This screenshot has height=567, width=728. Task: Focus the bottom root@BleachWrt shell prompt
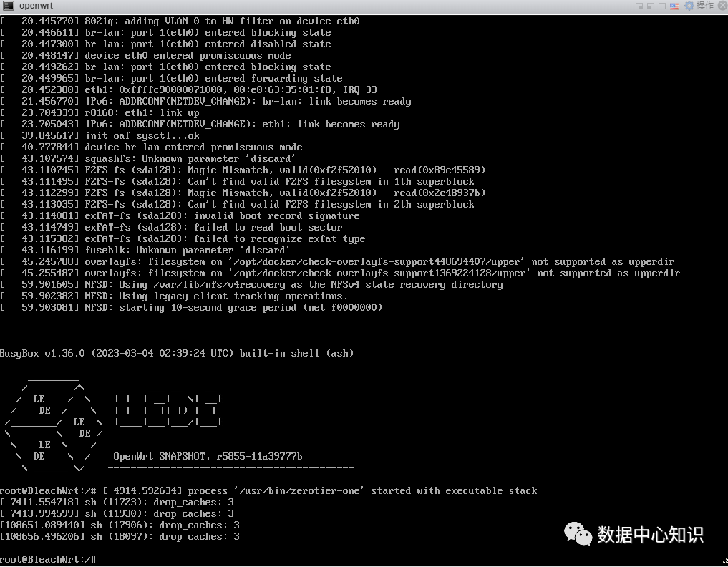[x=49, y=558]
